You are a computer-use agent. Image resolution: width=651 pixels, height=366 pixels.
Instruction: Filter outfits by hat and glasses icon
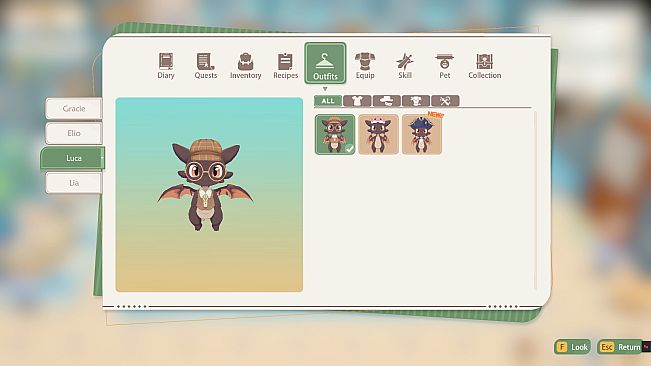pyautogui.click(x=387, y=101)
